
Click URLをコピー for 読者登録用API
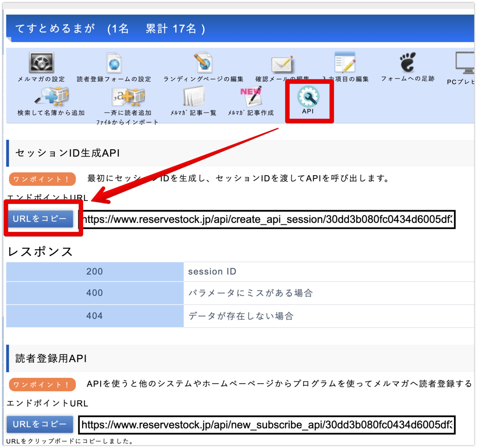coord(40,424)
